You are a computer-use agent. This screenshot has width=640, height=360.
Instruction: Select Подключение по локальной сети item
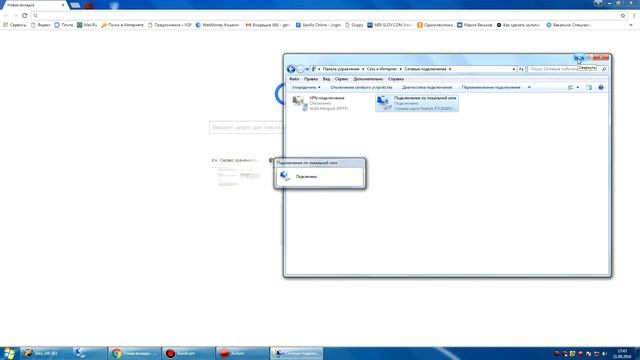[x=417, y=103]
